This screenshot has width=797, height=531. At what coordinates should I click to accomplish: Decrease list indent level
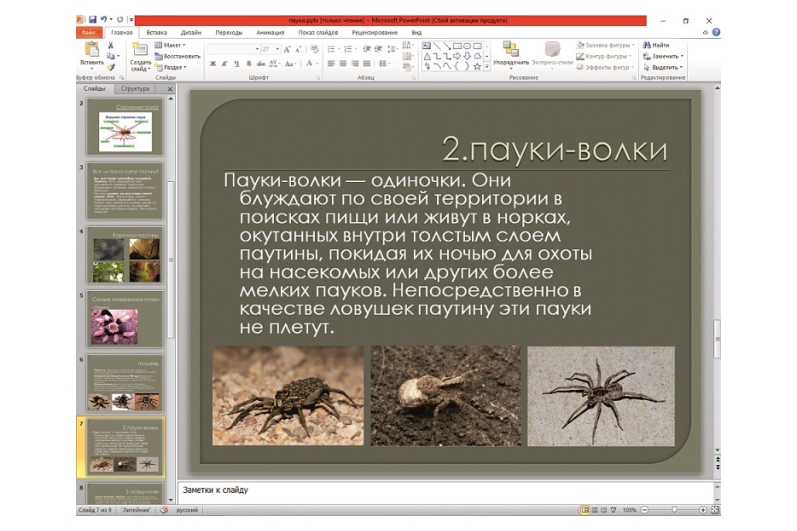click(x=366, y=49)
